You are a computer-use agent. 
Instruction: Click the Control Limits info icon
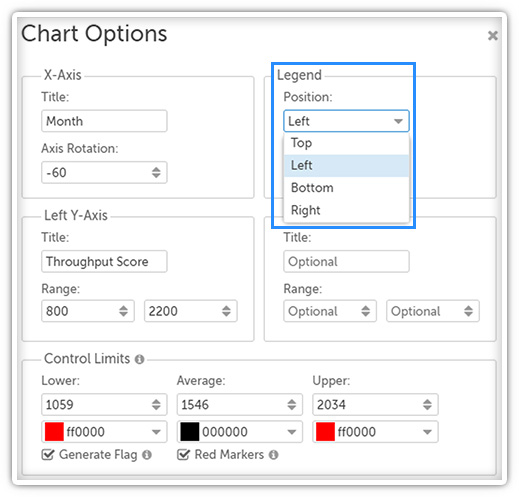(139, 359)
